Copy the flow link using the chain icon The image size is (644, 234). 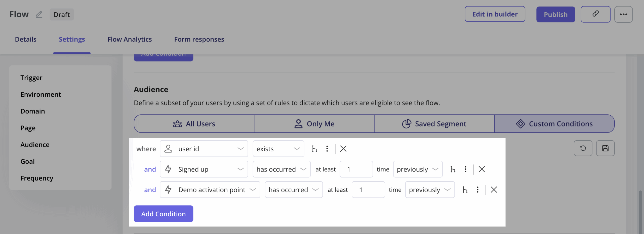[x=595, y=14]
